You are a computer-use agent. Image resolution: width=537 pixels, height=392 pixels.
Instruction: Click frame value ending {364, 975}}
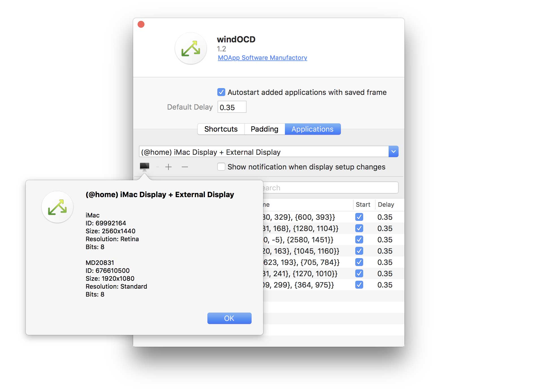tap(298, 285)
